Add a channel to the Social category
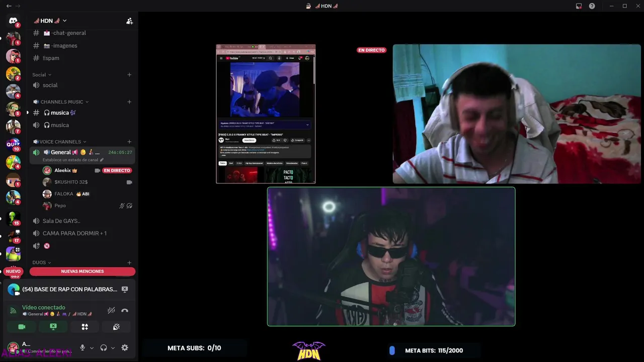 129,74
